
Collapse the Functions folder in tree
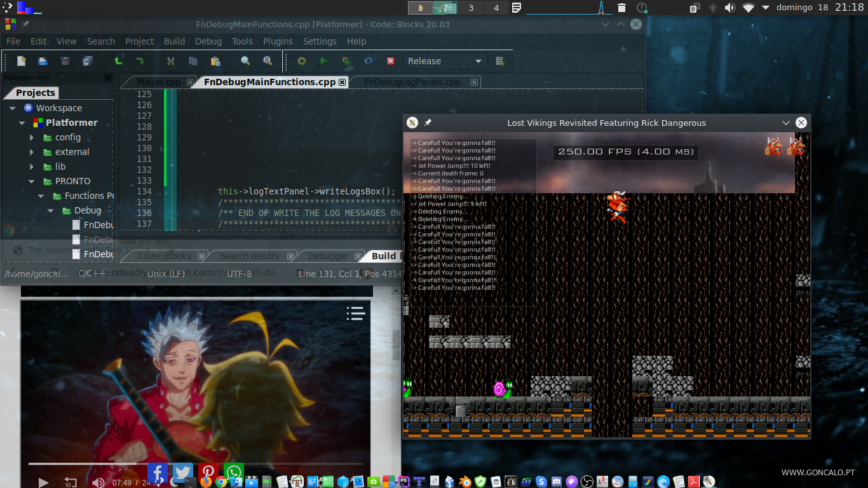[41, 196]
